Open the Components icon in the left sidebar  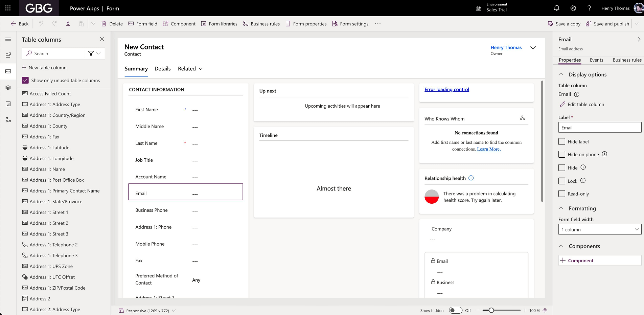click(8, 55)
